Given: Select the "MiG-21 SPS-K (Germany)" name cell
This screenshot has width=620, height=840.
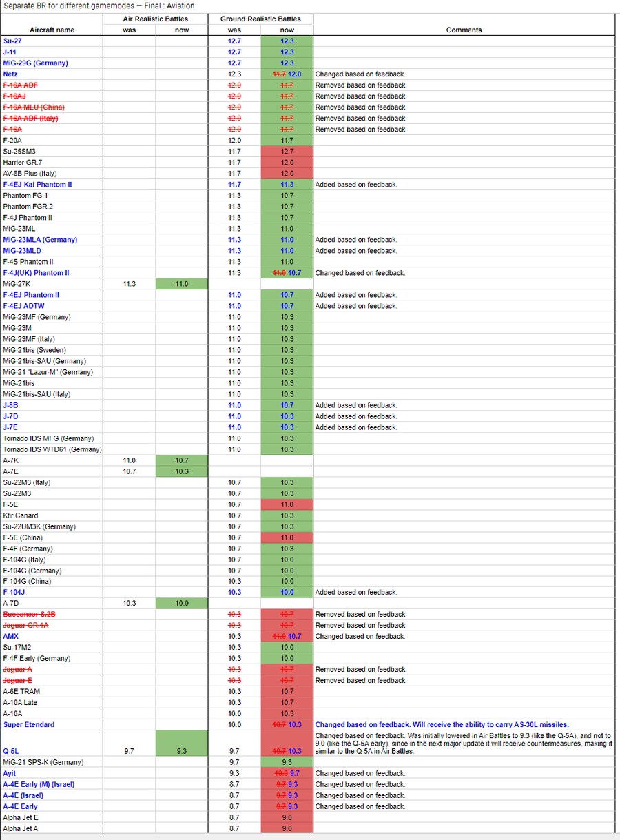Looking at the screenshot, I should coord(52,763).
